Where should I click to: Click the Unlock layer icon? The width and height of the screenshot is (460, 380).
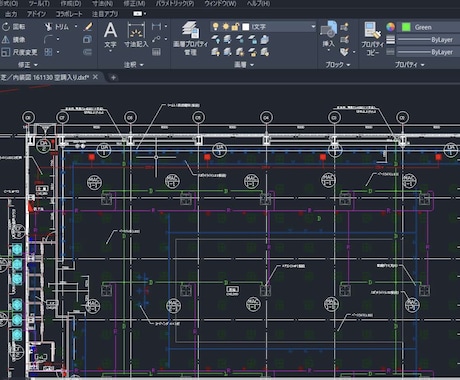[253, 52]
